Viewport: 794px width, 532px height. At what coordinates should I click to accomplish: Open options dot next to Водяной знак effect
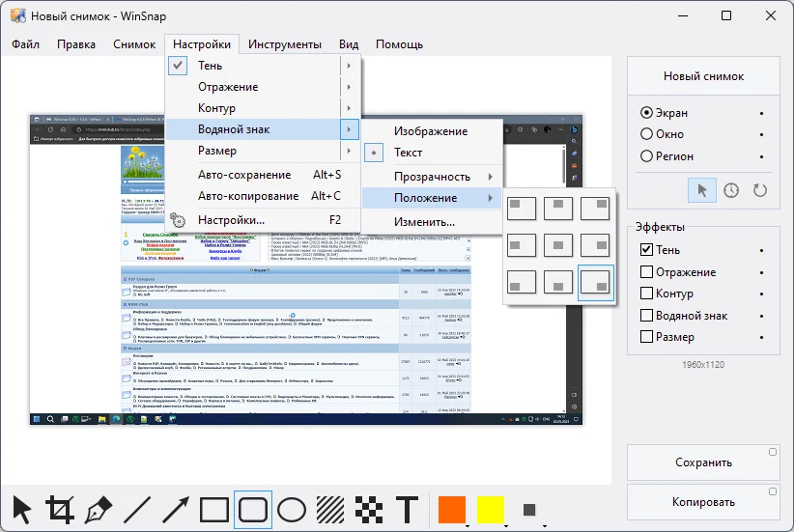click(x=761, y=316)
